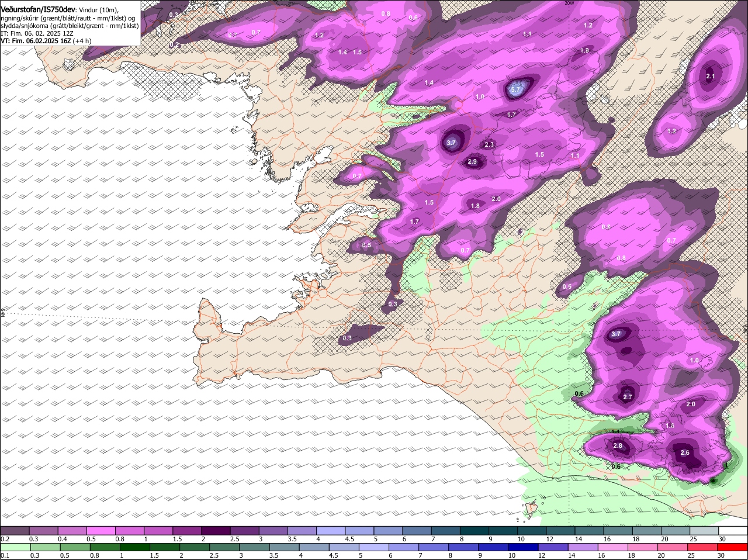Viewport: 748px width, 560px height.
Task: Pick the 14 swatch on the upper scale
Action: click(x=590, y=530)
